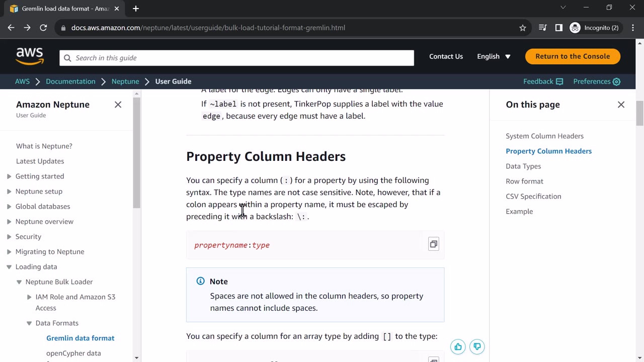
Task: Click the Property Column Headers heading
Action: [266, 156]
